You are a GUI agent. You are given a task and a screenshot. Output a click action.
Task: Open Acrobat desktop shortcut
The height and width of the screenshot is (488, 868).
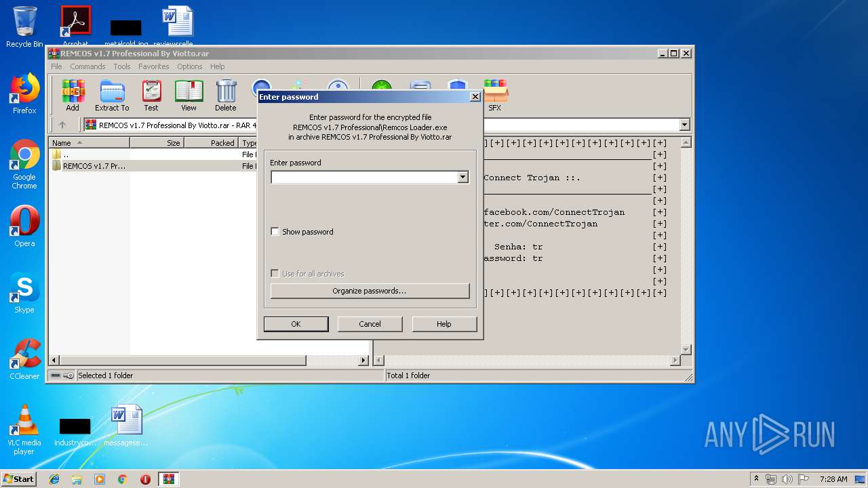75,27
